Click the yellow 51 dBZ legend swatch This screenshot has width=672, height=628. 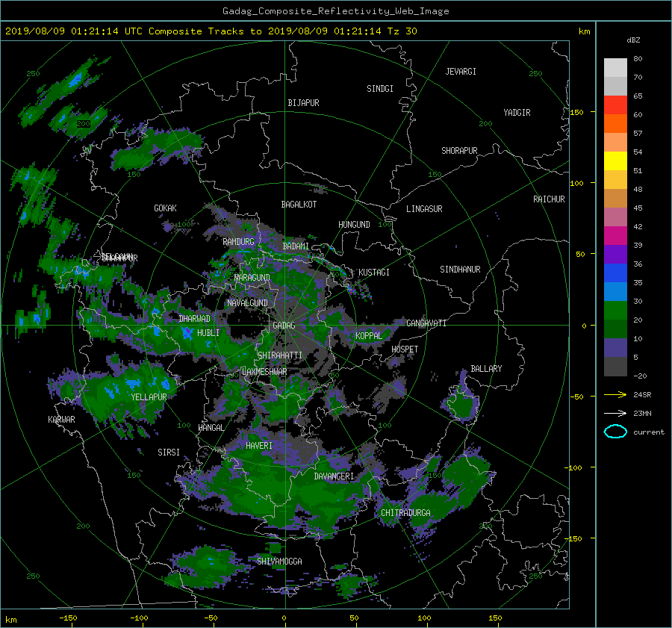click(x=615, y=161)
